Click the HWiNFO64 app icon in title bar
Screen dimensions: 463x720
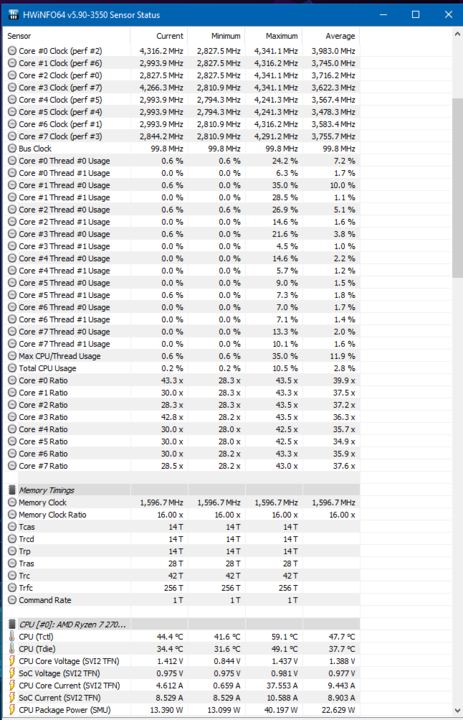(x=13, y=15)
